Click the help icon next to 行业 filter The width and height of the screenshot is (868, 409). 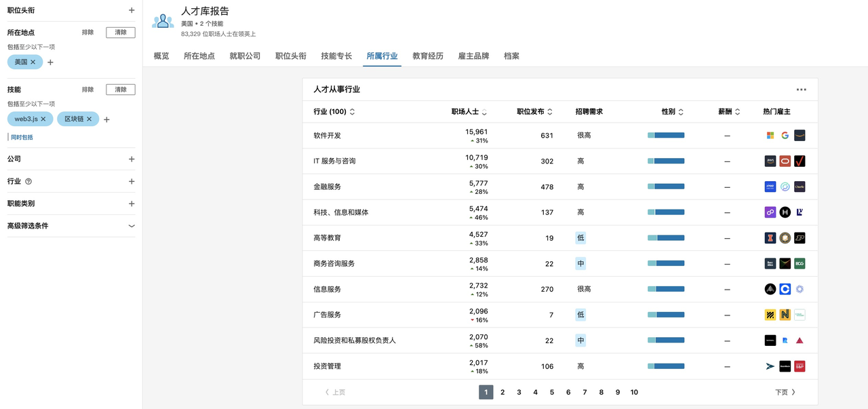[x=28, y=182]
